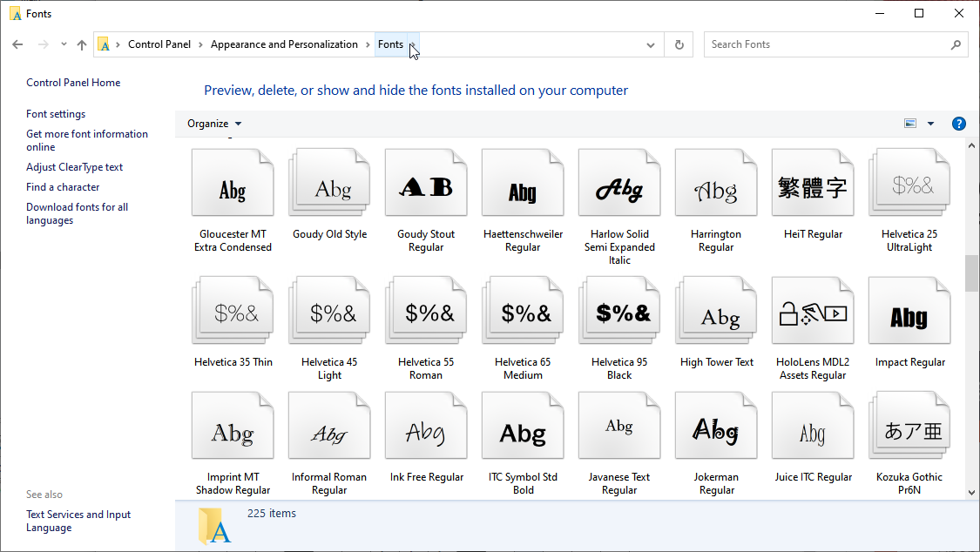Click the blue Help question mark icon
The height and width of the screenshot is (552, 980).
coord(958,124)
